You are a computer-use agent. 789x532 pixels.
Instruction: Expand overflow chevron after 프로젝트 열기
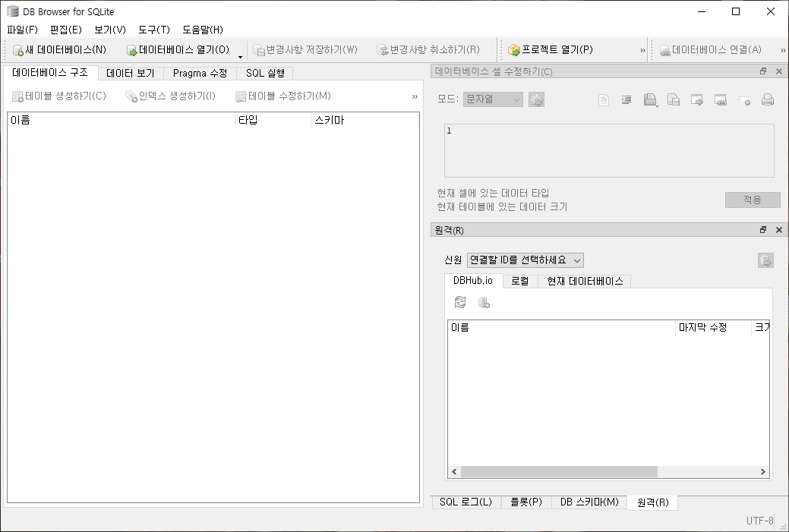click(642, 50)
